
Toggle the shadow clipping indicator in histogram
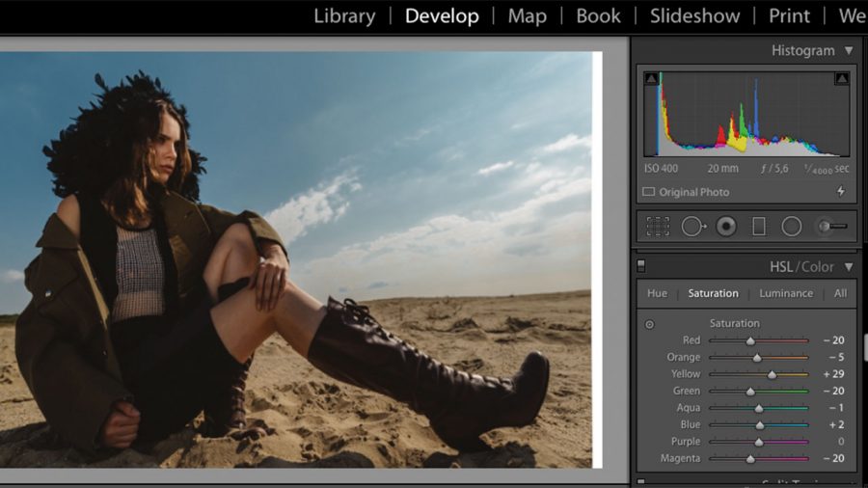tap(652, 78)
